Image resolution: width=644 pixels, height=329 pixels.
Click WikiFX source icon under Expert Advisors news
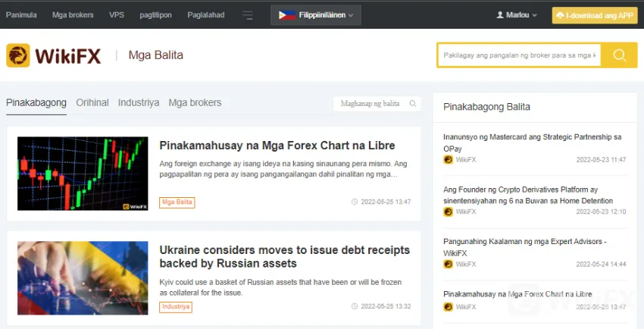(x=448, y=264)
